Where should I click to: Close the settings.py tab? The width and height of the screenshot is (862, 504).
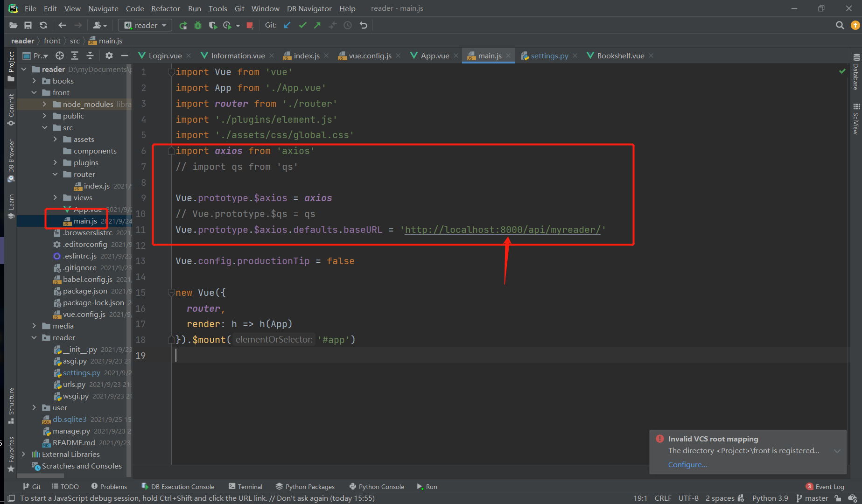point(575,56)
